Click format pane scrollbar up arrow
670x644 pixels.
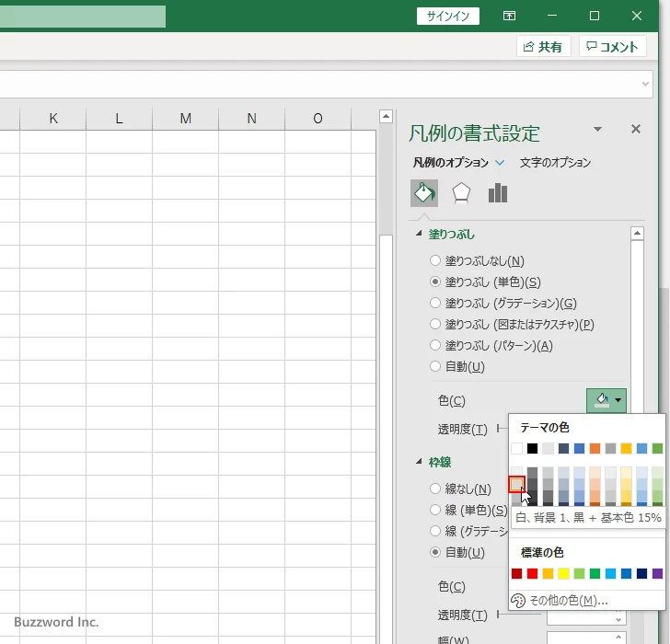click(x=637, y=233)
